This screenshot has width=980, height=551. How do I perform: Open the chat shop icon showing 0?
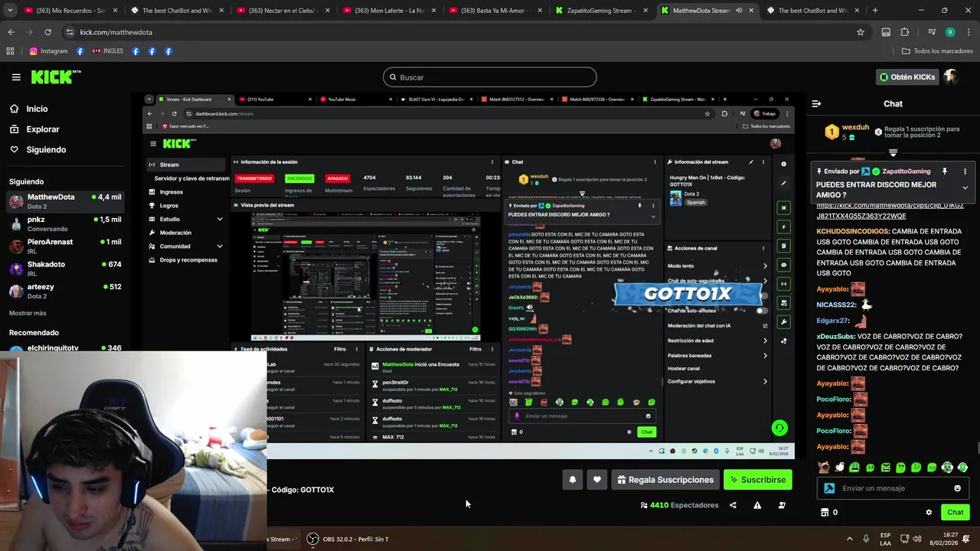click(829, 512)
